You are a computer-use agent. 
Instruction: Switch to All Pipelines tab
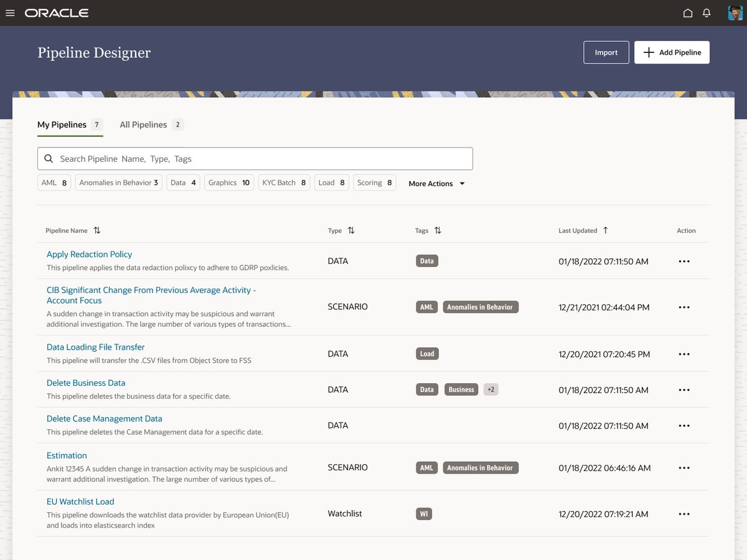151,124
